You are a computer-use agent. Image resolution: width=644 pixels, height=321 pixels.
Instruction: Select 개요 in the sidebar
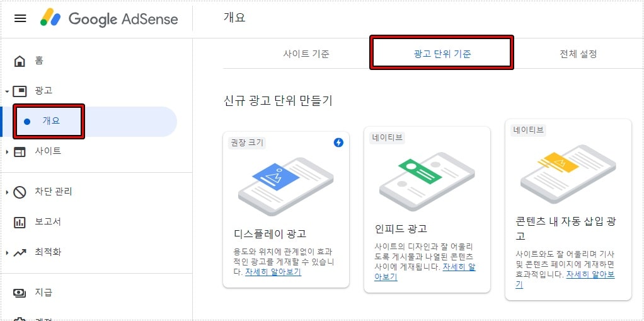click(51, 121)
